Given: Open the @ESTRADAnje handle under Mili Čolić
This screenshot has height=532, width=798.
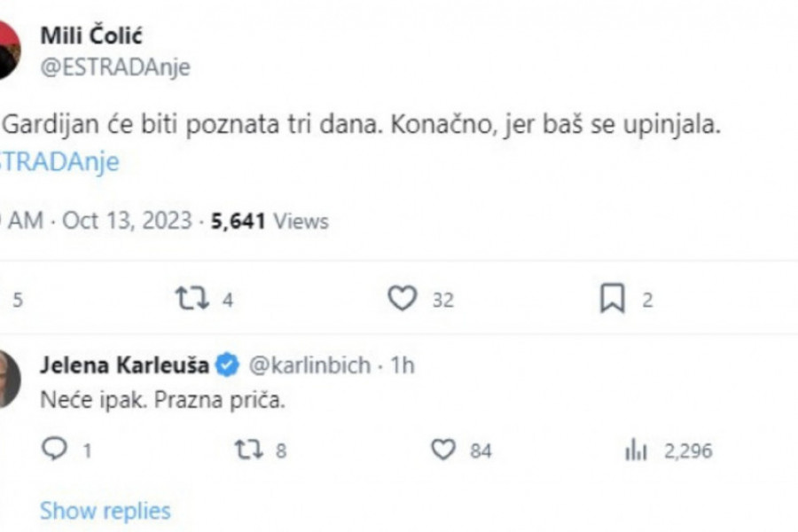Looking at the screenshot, I should click(x=115, y=67).
